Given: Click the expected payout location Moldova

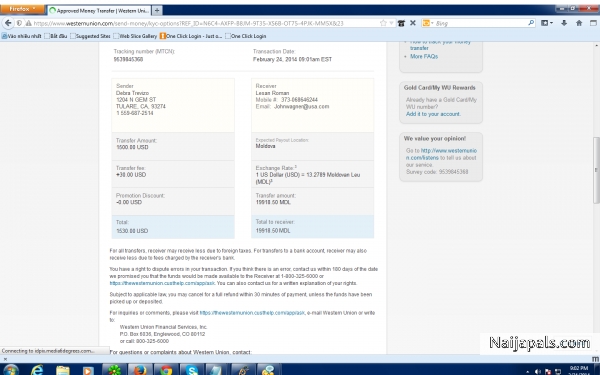Looking at the screenshot, I should (x=266, y=146).
